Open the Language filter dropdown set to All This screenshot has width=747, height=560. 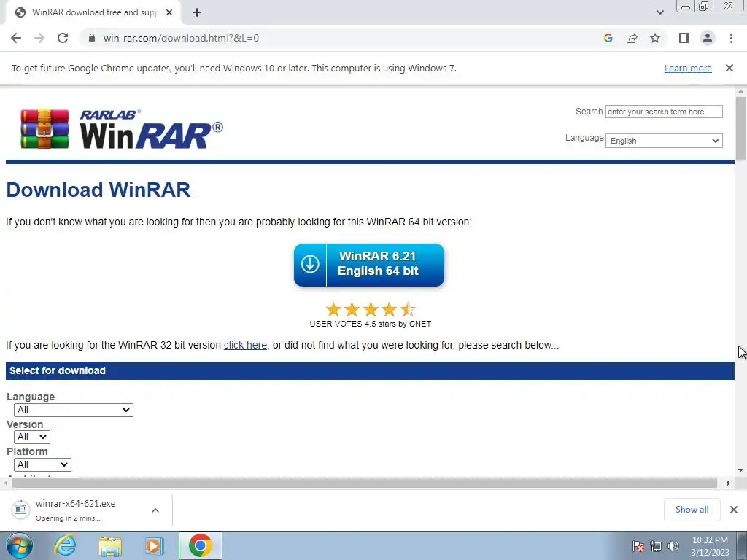pos(74,410)
